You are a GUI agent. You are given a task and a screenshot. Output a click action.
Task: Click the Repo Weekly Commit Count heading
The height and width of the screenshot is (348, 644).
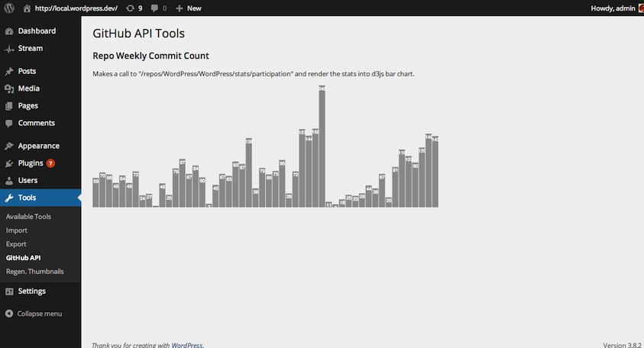150,56
